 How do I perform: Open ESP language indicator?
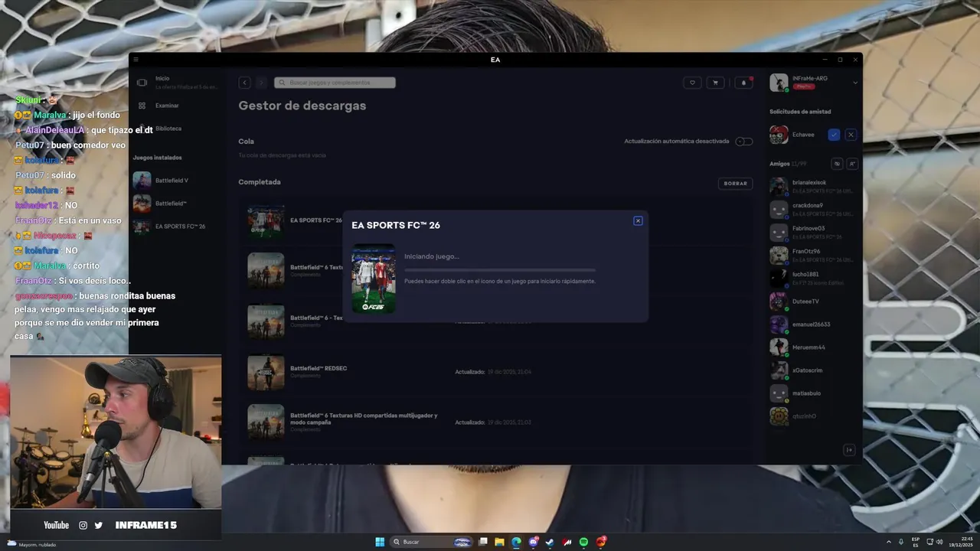click(916, 542)
